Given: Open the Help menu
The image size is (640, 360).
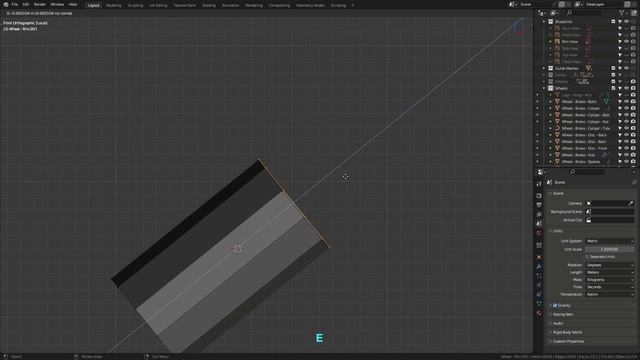Looking at the screenshot, I should (73, 4).
